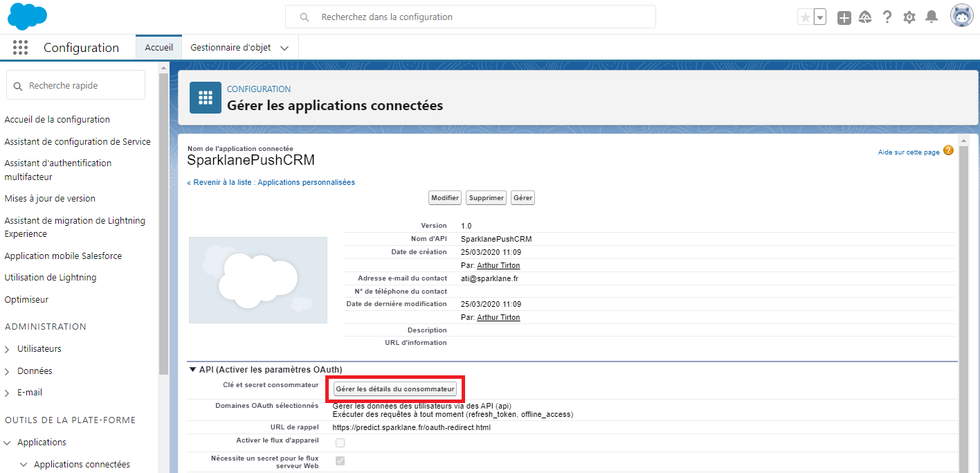Screen dimensions: 980x473
Task: Toggle Nécessite un secret pour le flux serveur Web checkbox
Action: tap(340, 461)
